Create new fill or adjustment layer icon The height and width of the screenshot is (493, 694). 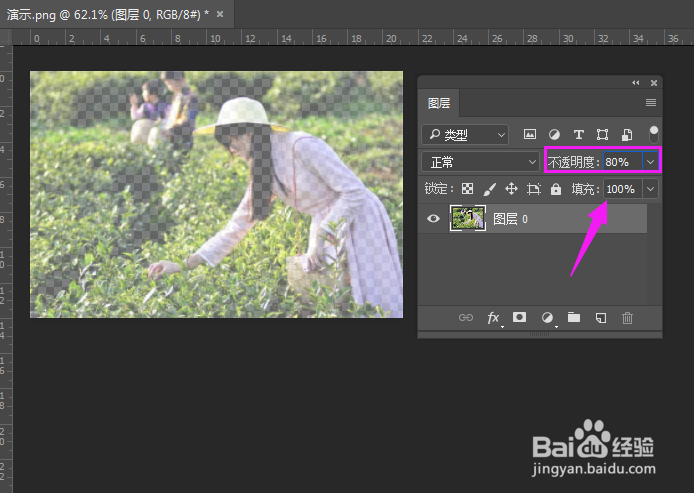coord(547,317)
